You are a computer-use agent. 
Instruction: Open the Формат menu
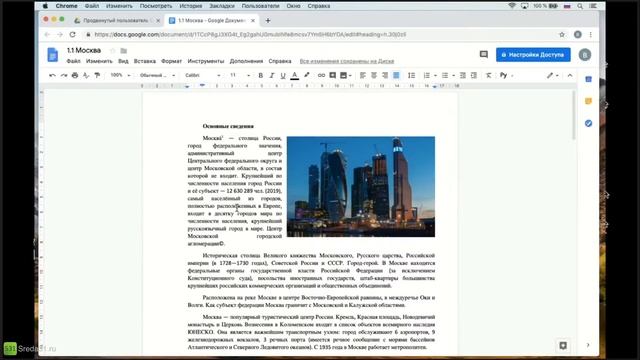tap(171, 61)
